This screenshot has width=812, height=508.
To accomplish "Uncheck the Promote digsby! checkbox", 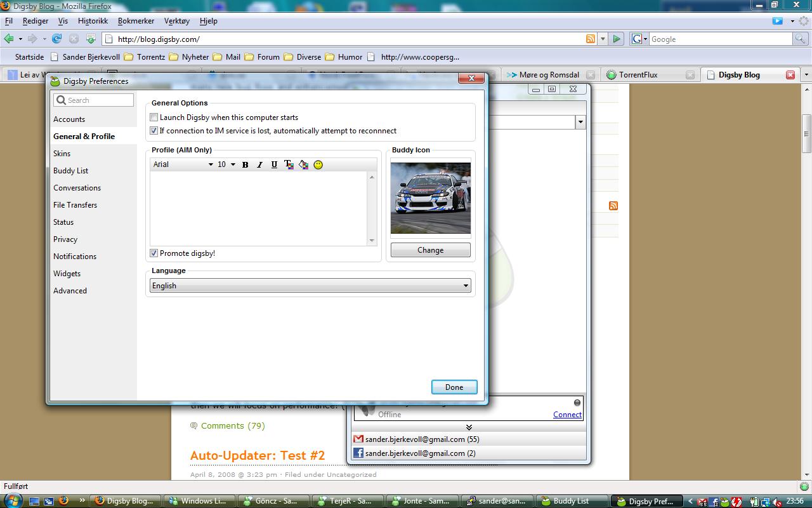I will (154, 253).
